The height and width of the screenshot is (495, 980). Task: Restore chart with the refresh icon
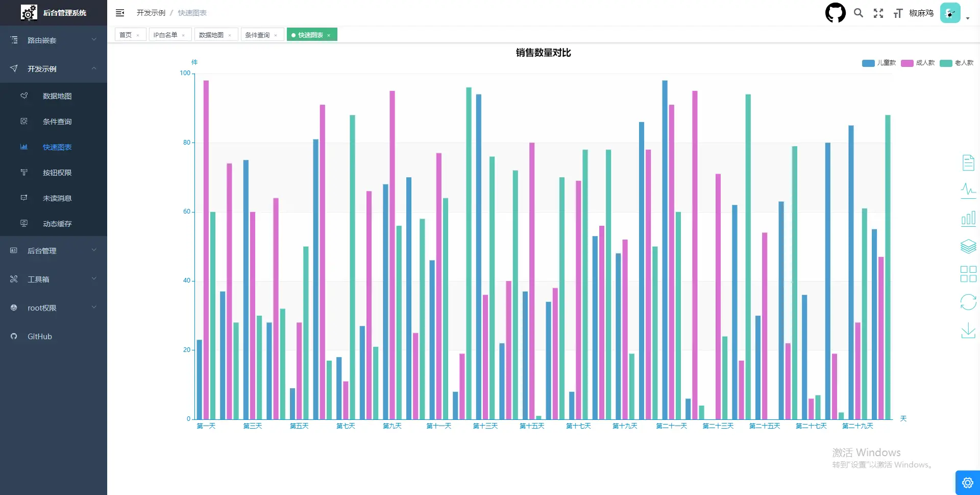click(968, 302)
